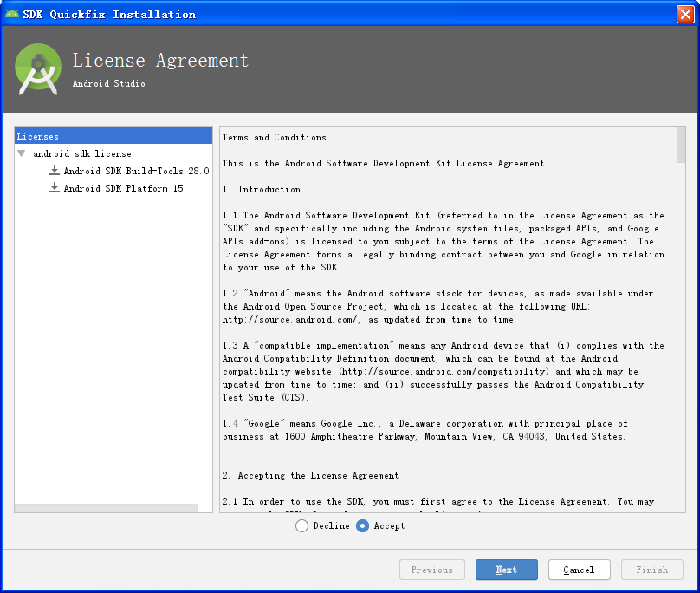Click the disabled Finish button

click(652, 570)
